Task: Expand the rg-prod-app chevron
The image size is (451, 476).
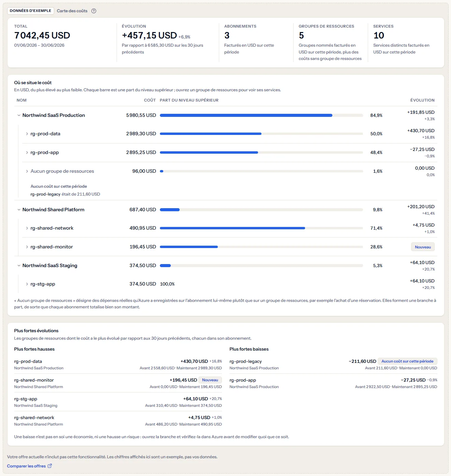Action: (27, 153)
